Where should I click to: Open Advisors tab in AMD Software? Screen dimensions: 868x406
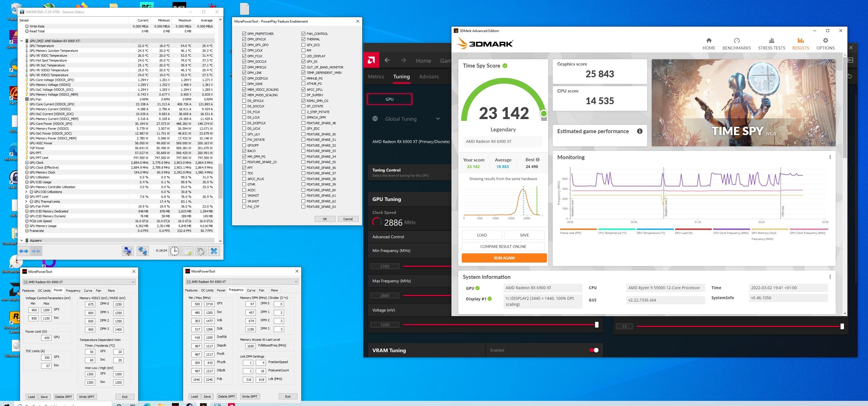pos(429,76)
